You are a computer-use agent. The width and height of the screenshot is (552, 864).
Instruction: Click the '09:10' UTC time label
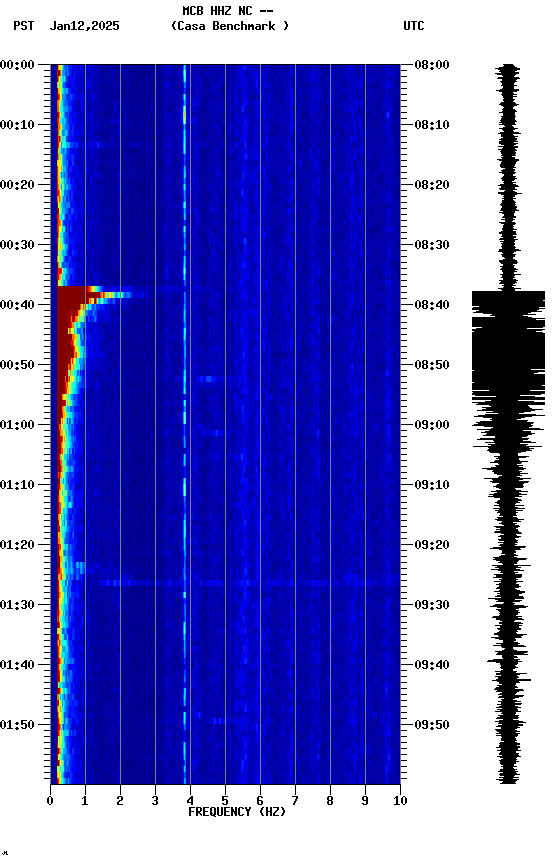432,485
